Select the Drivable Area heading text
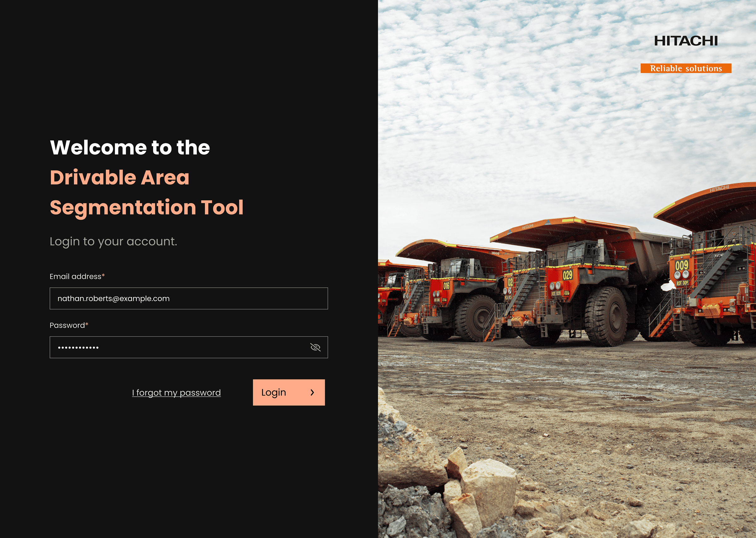 point(120,177)
